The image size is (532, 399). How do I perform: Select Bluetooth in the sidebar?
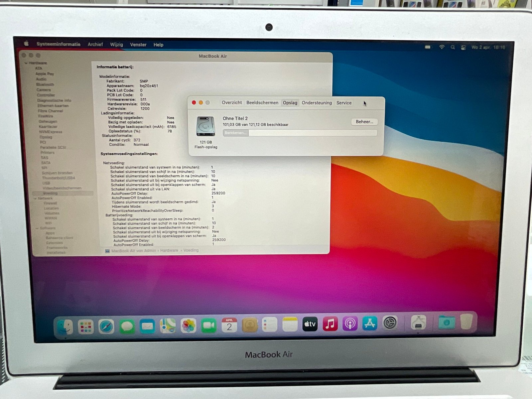(45, 84)
